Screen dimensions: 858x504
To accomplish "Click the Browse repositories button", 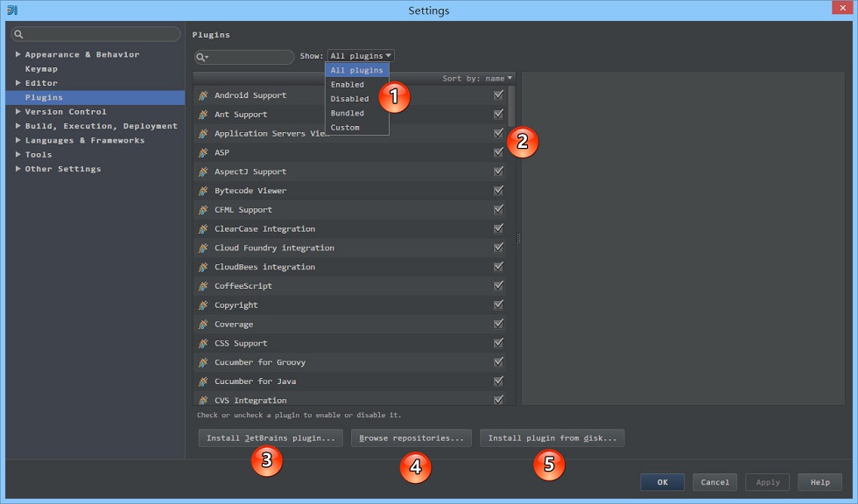I will point(411,437).
